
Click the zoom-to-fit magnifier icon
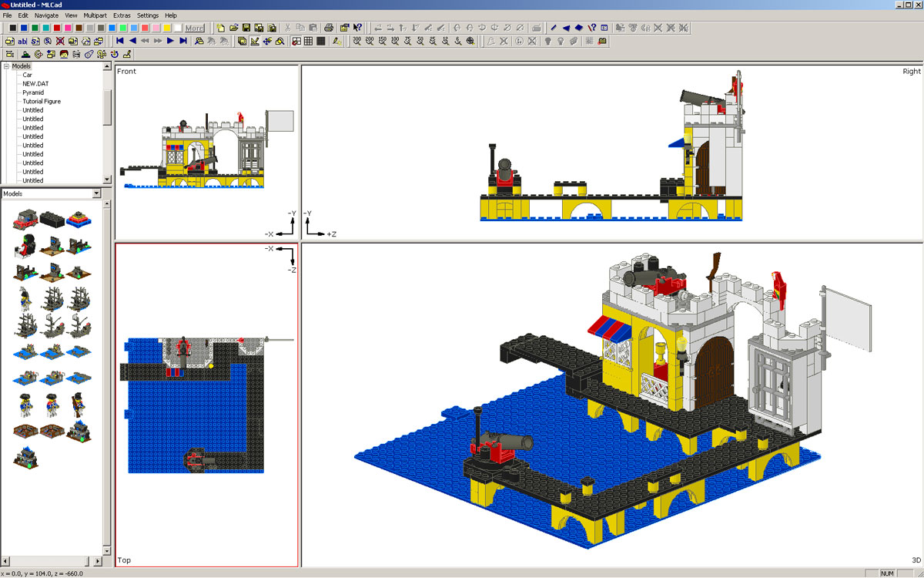click(x=470, y=40)
